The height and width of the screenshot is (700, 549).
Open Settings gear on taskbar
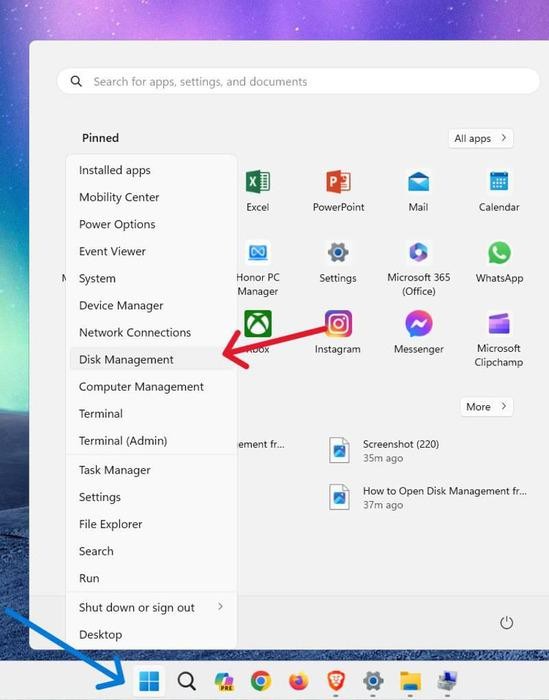pyautogui.click(x=373, y=681)
